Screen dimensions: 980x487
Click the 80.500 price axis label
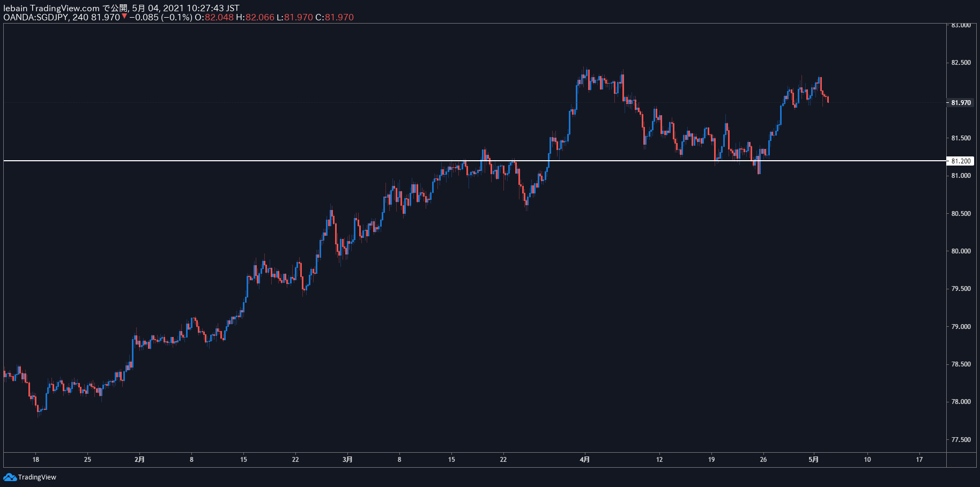pos(961,214)
